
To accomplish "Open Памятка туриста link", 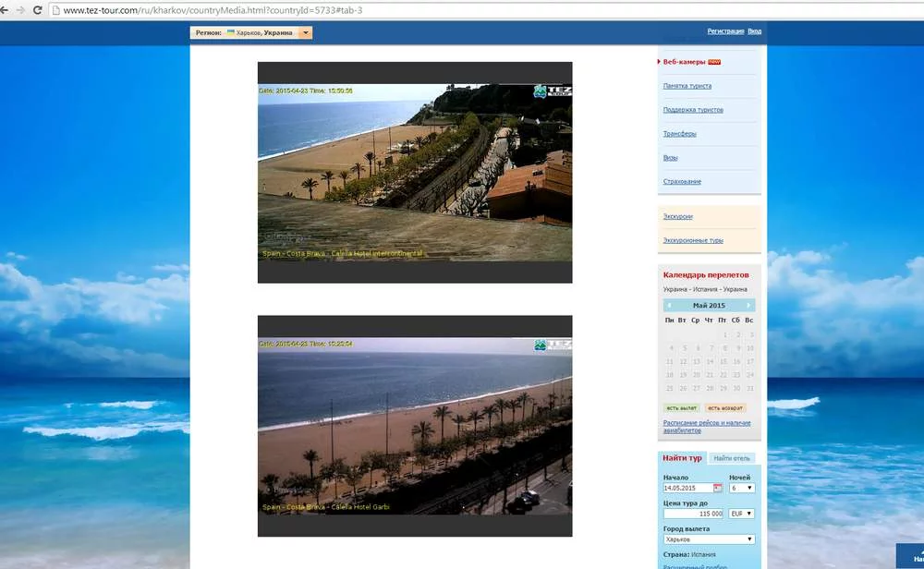I will [687, 86].
